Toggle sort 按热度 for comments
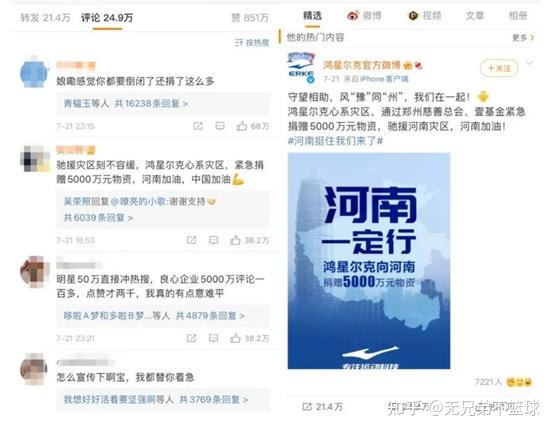Image resolution: width=554 pixels, height=432 pixels. click(x=252, y=43)
